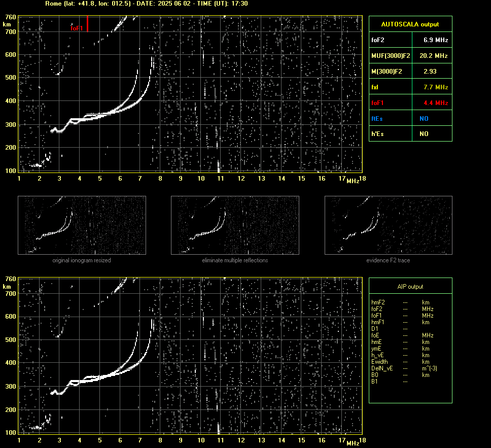Image resolution: width=491 pixels, height=448 pixels.
Task: Click the 'original ionogram resized' caption
Action: pyautogui.click(x=82, y=260)
